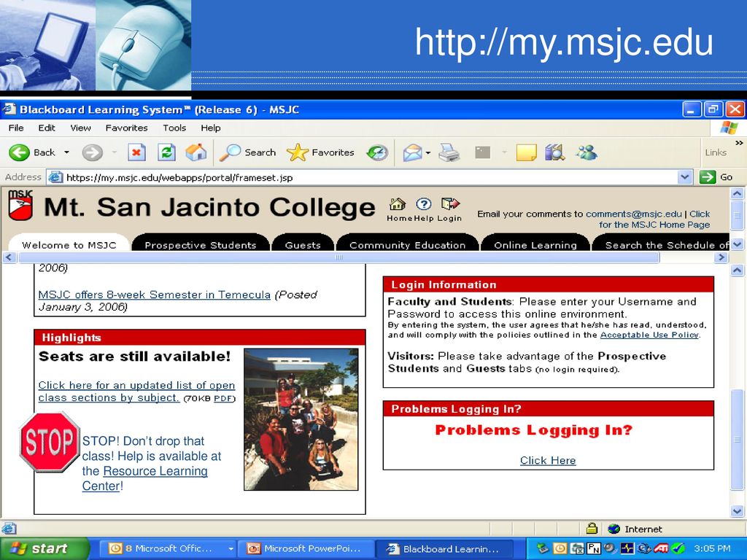The width and height of the screenshot is (747, 560).
Task: Switch to Microsoft PowerPoint taskbar item
Action: [307, 548]
